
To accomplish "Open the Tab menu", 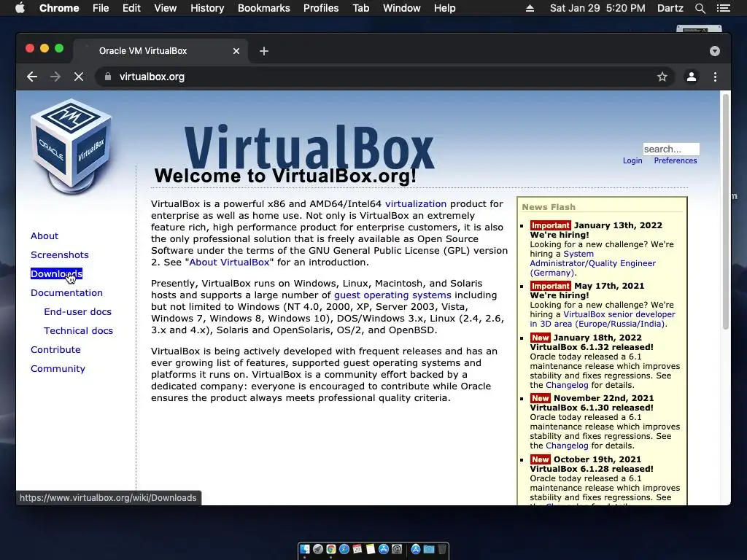I will coord(360,8).
